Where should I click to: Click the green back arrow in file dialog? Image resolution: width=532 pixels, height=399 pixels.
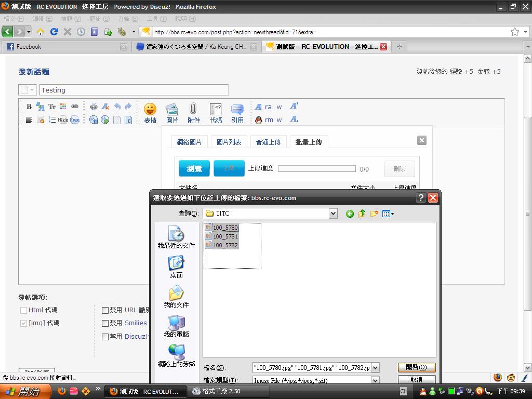(x=350, y=214)
